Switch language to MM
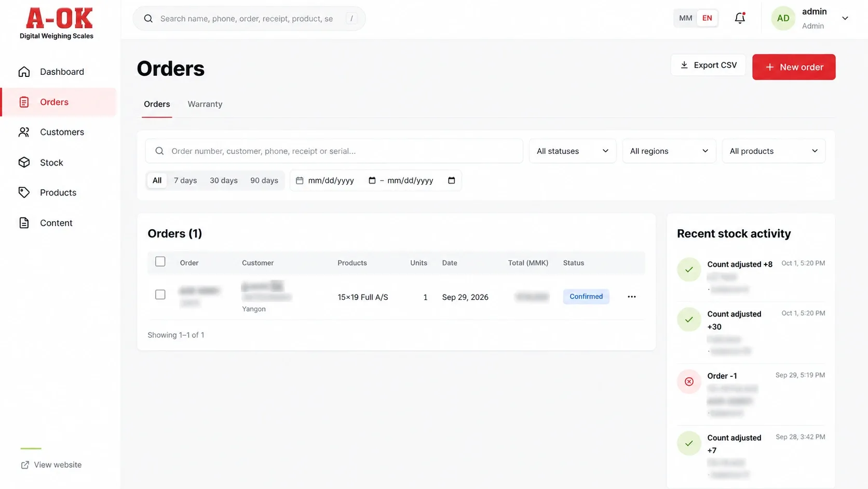This screenshot has height=489, width=868. 685,18
